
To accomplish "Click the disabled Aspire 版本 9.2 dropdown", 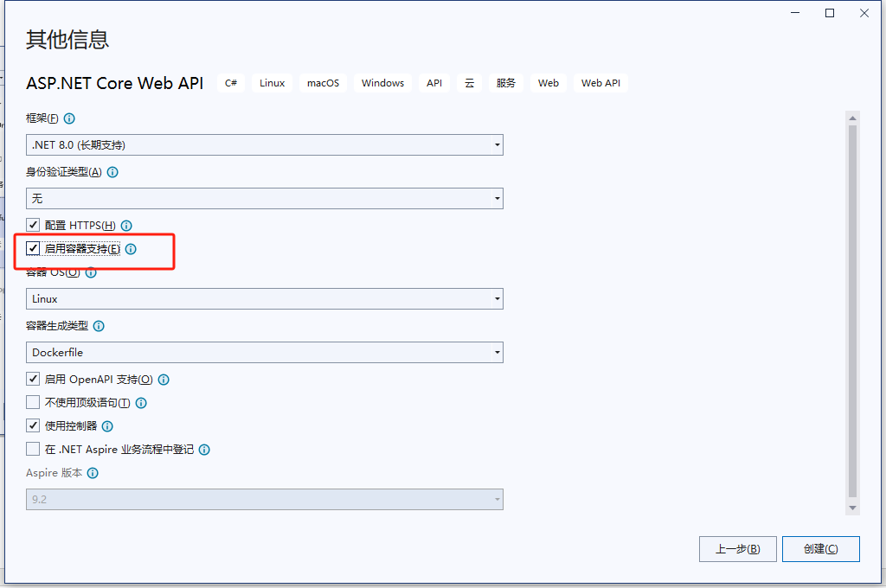I will pyautogui.click(x=265, y=499).
